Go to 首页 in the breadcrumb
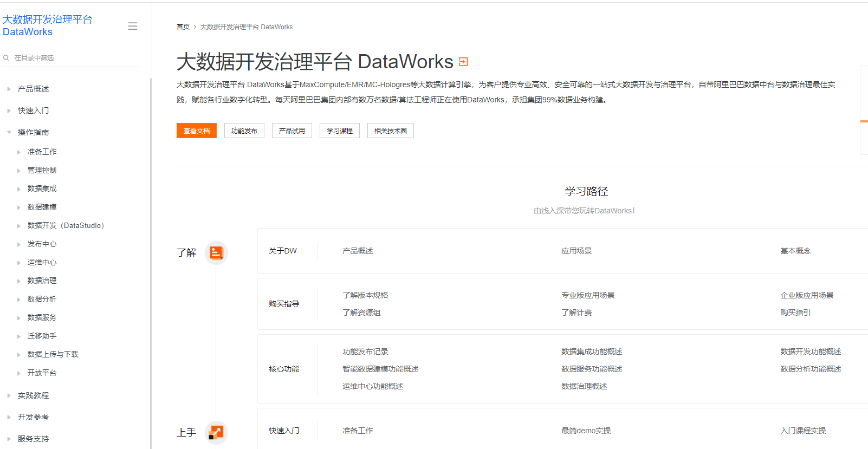Viewport: 868px width, 449px height. 183,27
